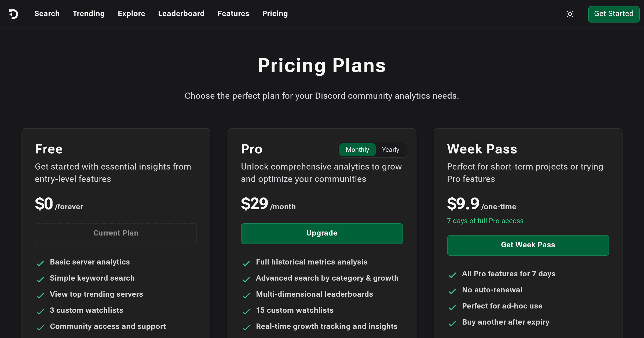Click the site logo icon
This screenshot has width=644, height=338.
[x=14, y=14]
